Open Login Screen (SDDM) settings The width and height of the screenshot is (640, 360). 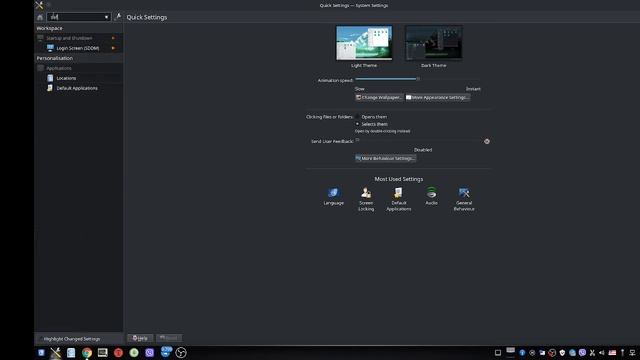[78, 48]
